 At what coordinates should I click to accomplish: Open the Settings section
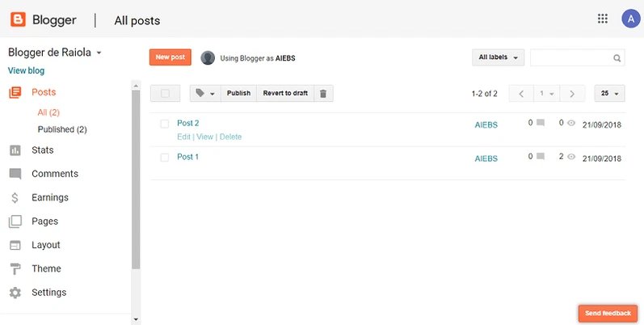pos(48,293)
